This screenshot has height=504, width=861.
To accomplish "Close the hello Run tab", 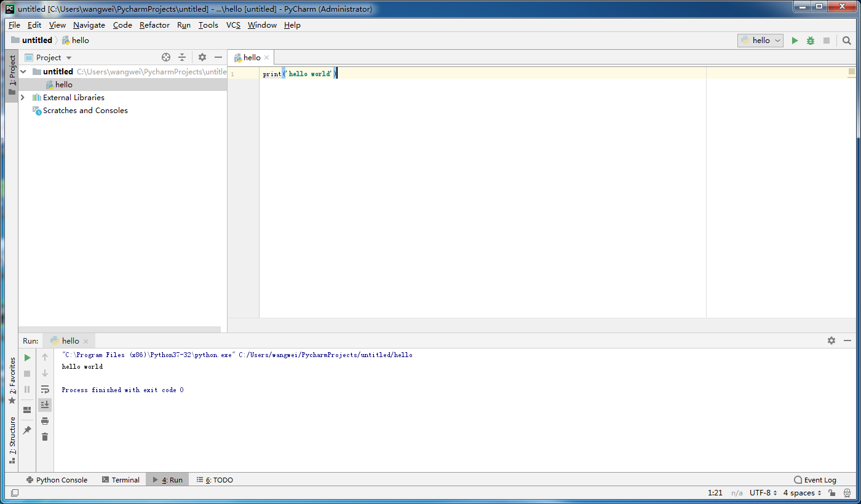I will point(85,341).
